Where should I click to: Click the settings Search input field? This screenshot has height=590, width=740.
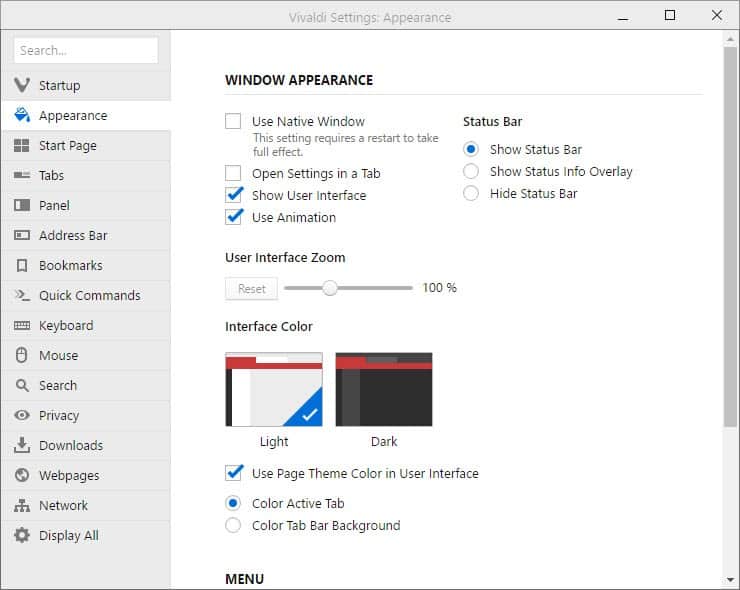[x=86, y=50]
